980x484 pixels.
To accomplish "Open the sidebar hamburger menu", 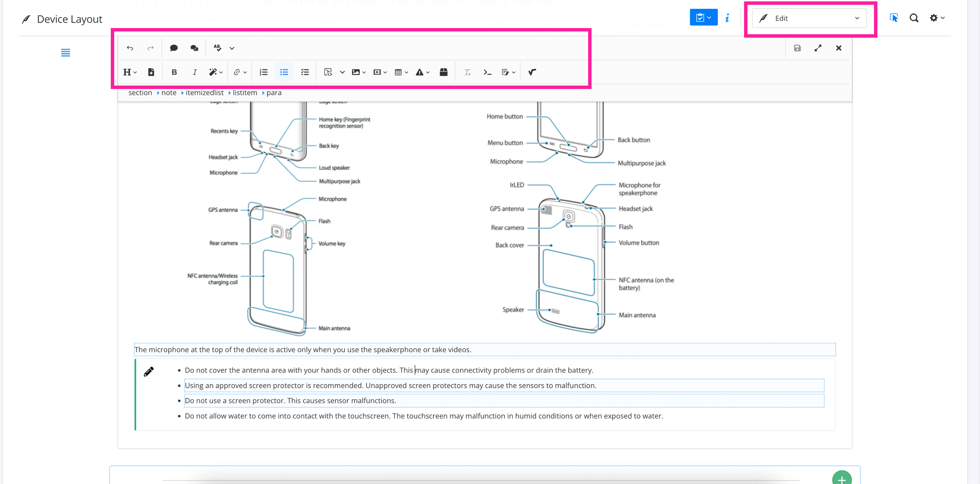I will point(65,53).
